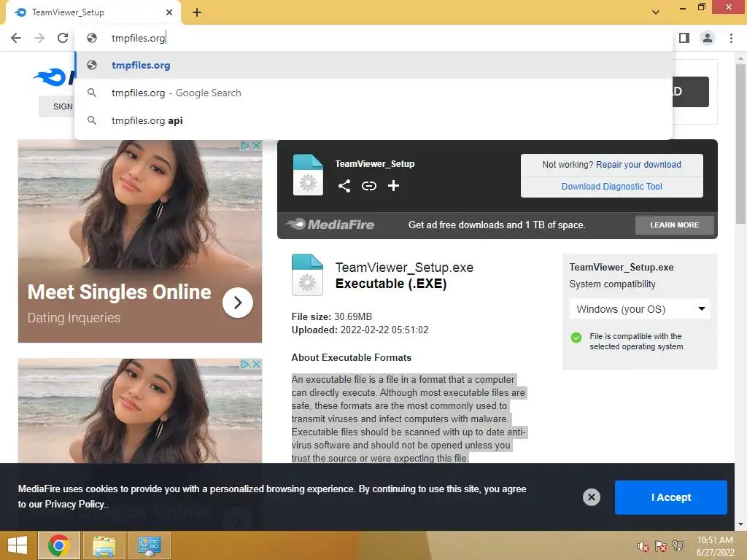Open the Chrome profile avatar menu
747x560 pixels.
click(708, 38)
